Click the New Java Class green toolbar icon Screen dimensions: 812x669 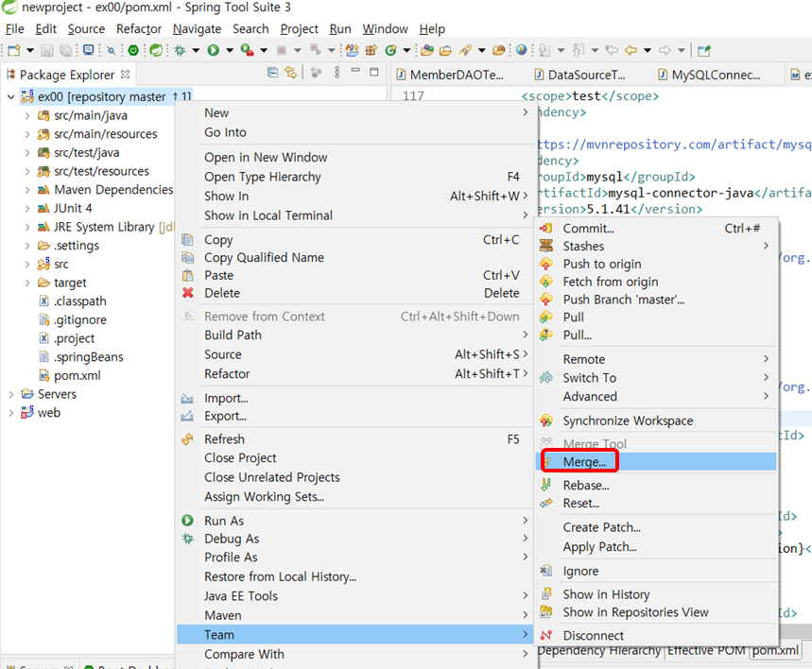click(391, 50)
